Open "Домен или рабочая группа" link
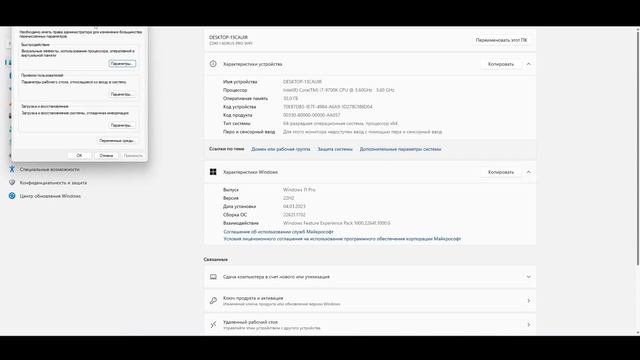 (281, 149)
